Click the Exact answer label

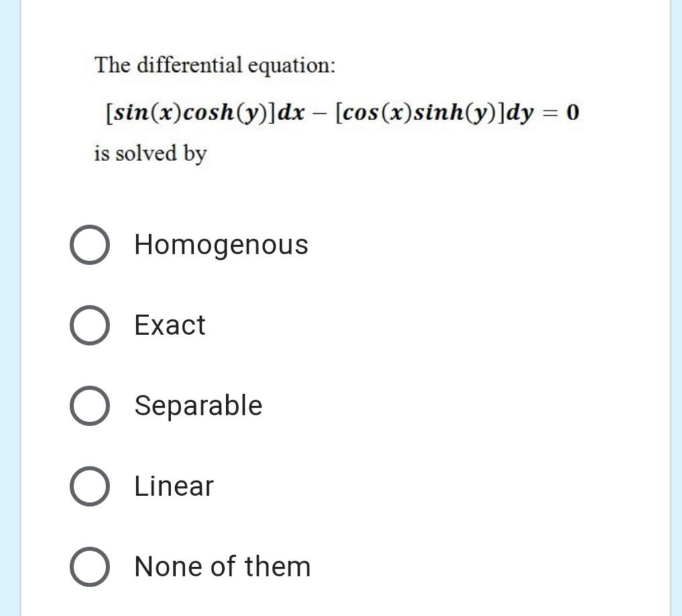pyautogui.click(x=169, y=325)
